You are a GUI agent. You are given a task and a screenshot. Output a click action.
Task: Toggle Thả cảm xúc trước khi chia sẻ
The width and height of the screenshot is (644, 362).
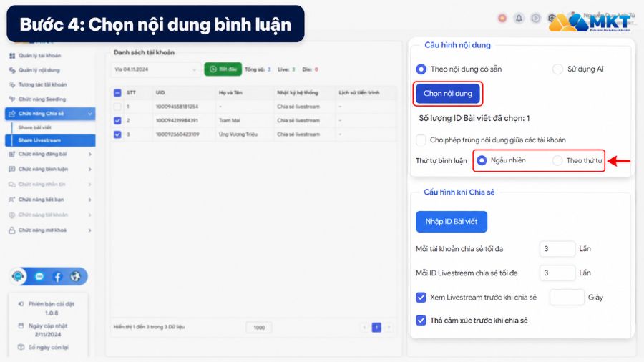coord(421,321)
